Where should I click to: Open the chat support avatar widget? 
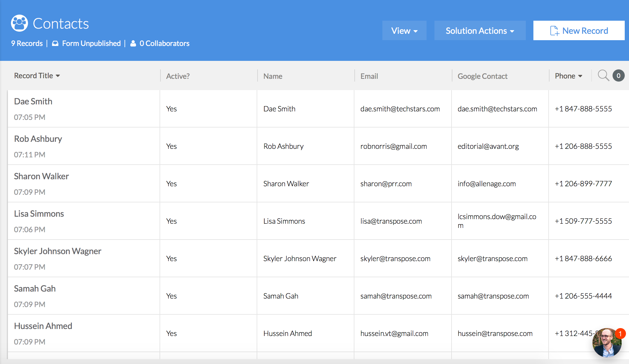pos(607,342)
